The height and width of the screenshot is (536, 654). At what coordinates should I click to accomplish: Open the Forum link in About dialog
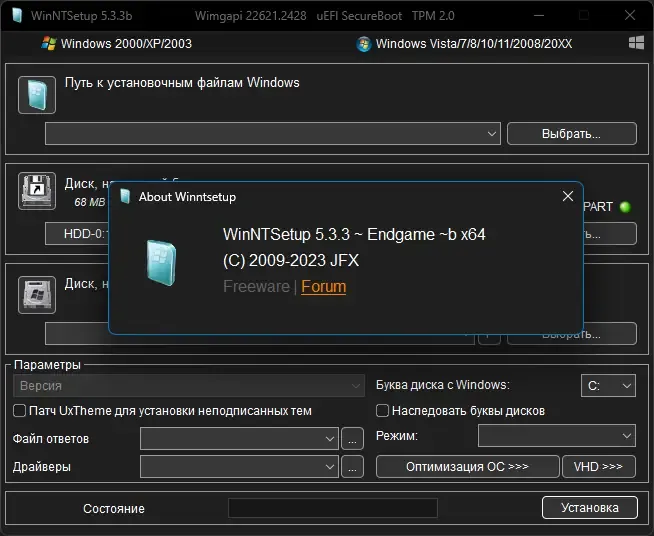[324, 287]
